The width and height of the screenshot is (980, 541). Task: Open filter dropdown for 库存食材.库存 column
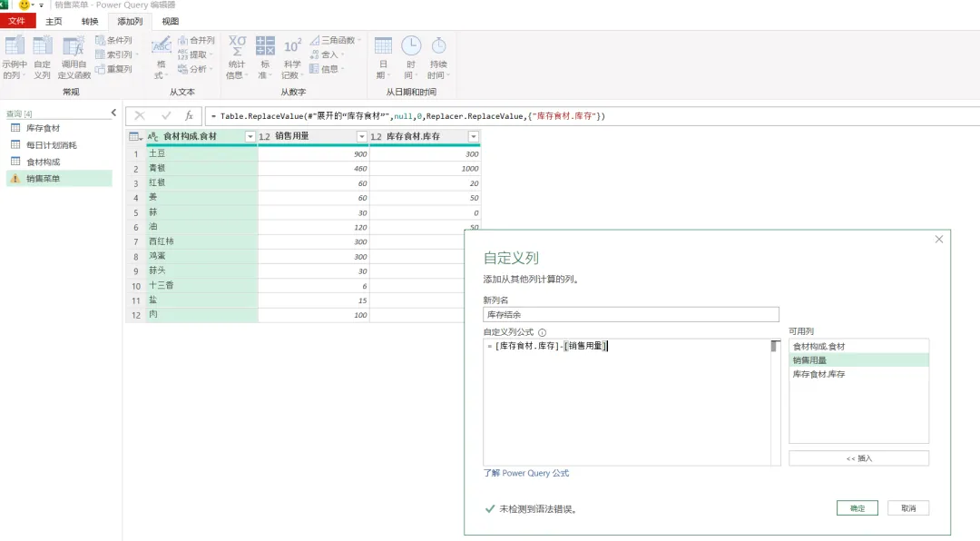(473, 136)
